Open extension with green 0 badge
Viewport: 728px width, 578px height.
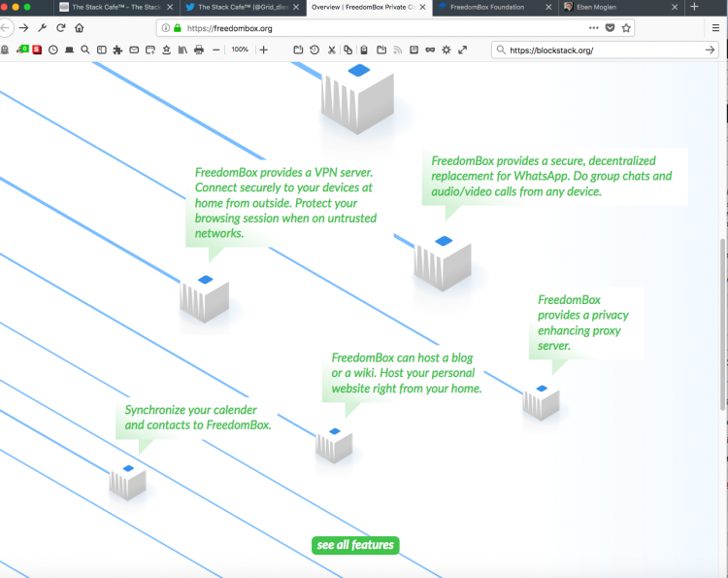22,50
